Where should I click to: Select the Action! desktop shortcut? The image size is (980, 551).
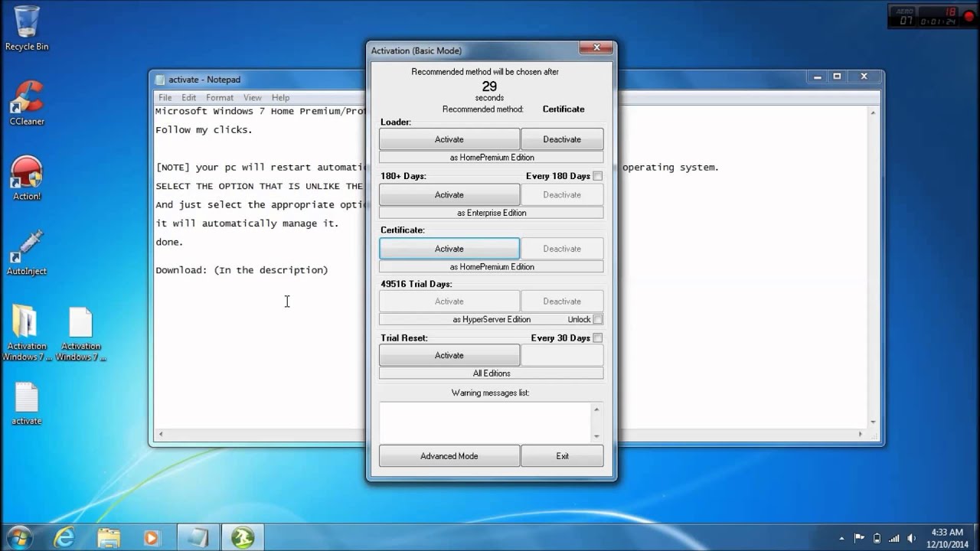(x=26, y=178)
